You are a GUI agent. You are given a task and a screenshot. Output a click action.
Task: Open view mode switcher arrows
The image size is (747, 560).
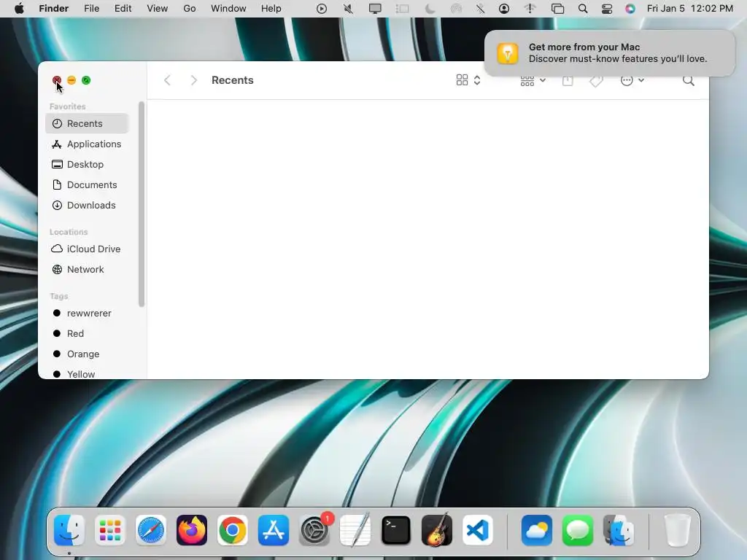477,80
